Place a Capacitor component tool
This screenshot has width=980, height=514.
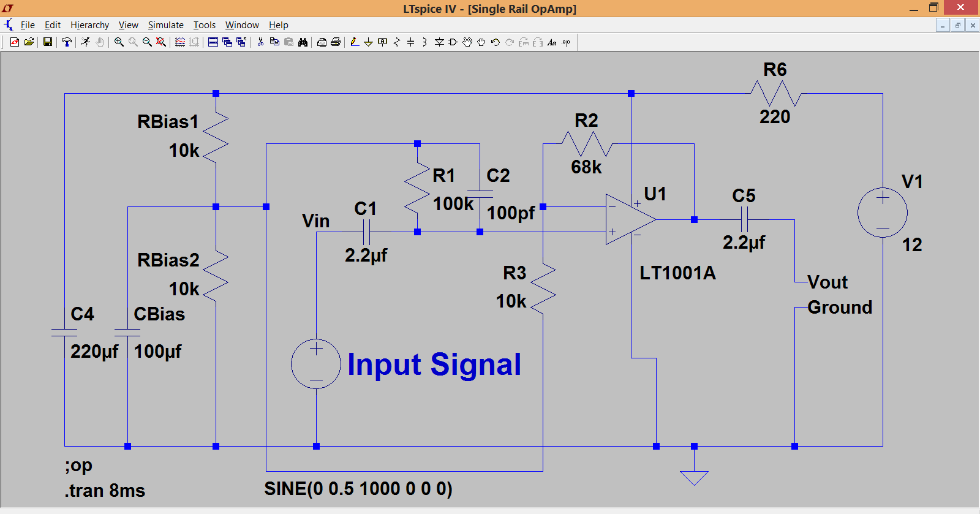click(x=411, y=42)
